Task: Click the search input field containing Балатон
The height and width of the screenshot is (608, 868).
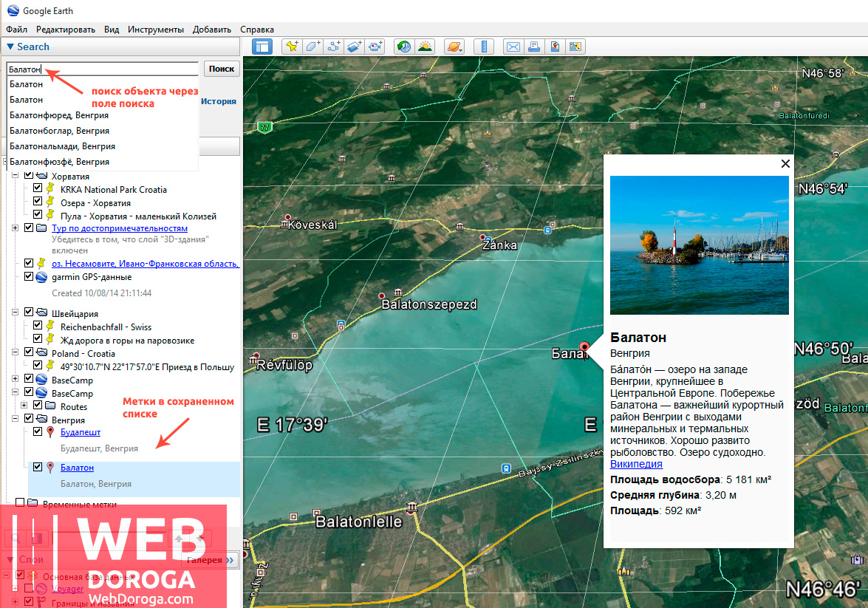Action: (x=103, y=69)
